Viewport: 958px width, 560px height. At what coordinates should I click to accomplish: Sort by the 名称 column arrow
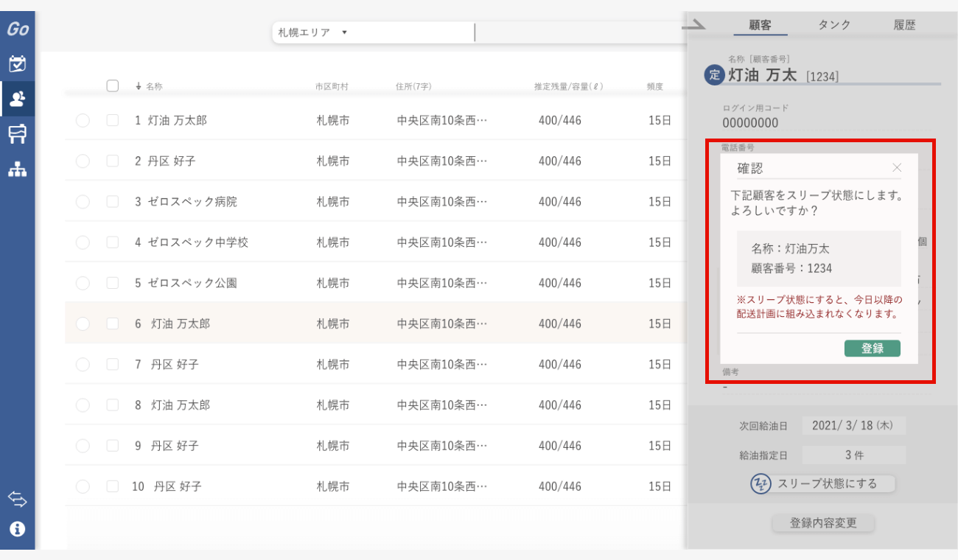coord(138,86)
